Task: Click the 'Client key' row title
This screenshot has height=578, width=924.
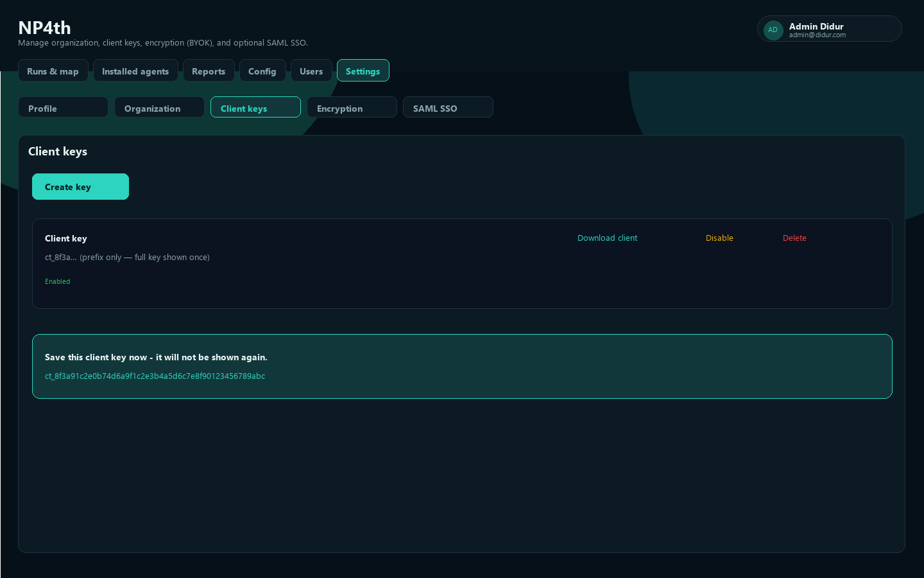Action: pos(66,238)
